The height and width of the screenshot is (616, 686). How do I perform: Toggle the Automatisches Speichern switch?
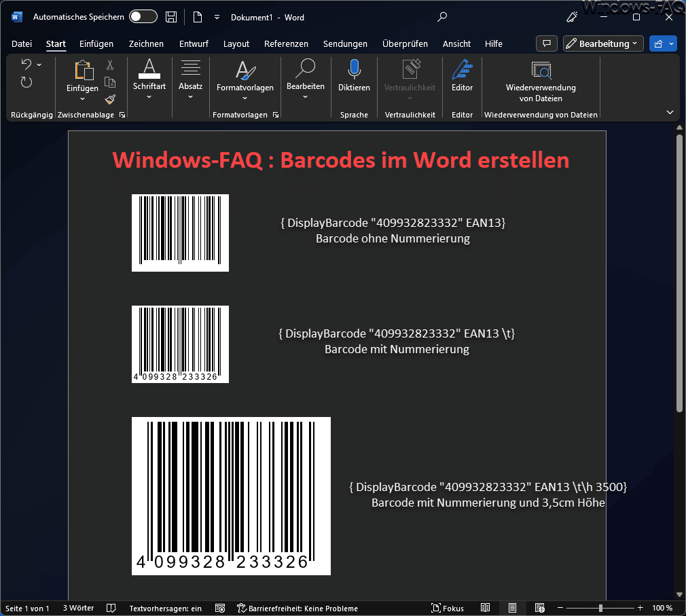point(143,16)
